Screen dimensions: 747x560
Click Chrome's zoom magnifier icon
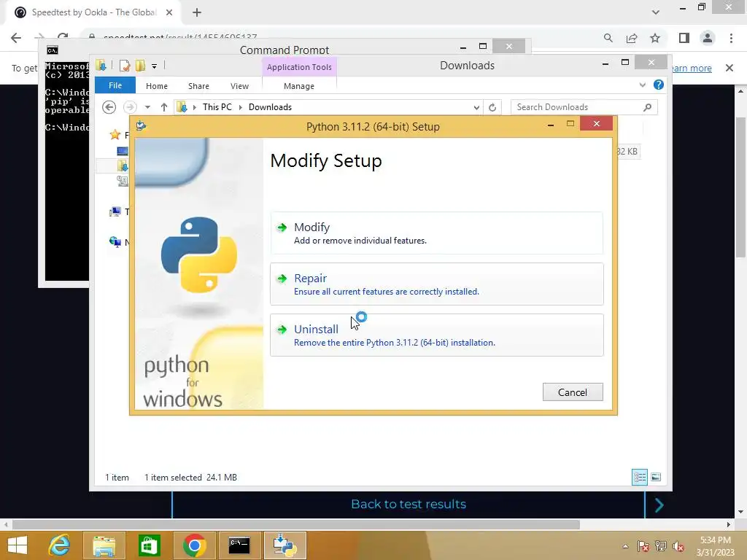(x=608, y=38)
